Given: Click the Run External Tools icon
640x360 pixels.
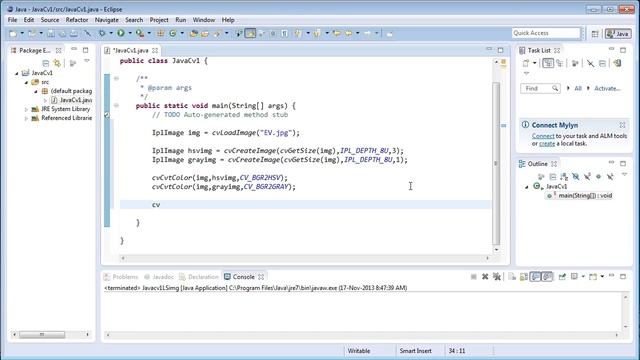Looking at the screenshot, I should [140, 33].
